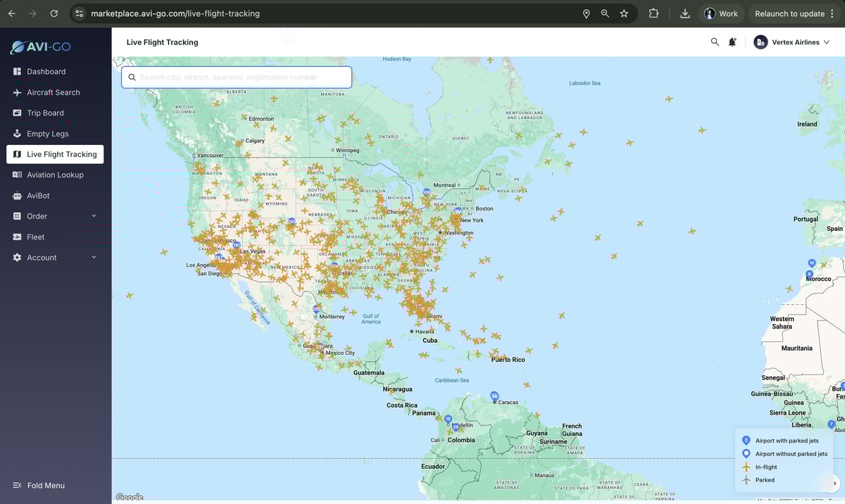Expand the Account menu chevron

pos(94,258)
